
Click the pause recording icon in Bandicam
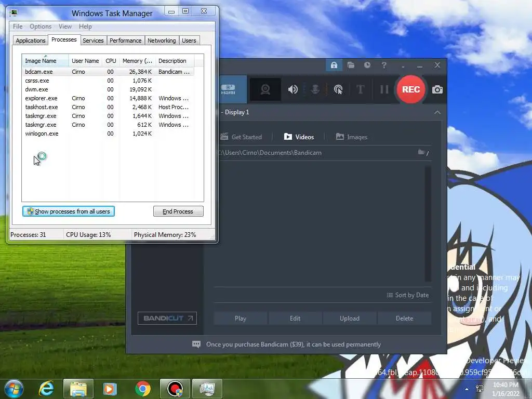(384, 89)
